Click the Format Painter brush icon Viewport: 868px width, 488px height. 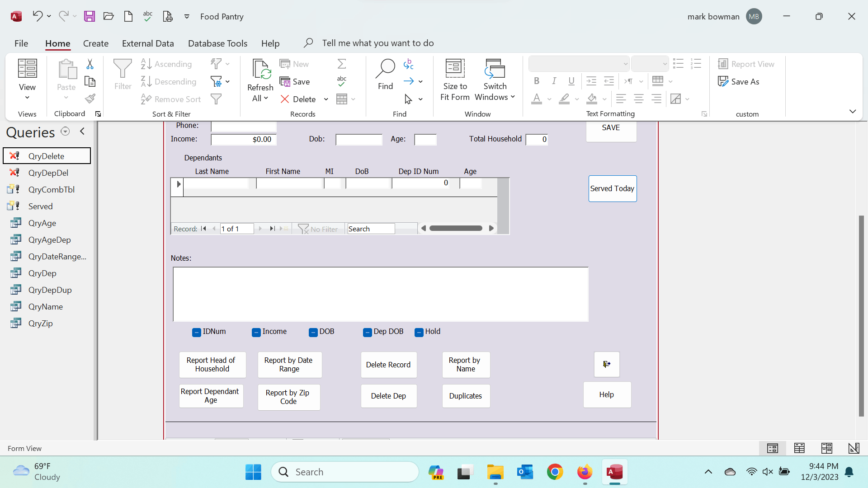click(x=90, y=99)
